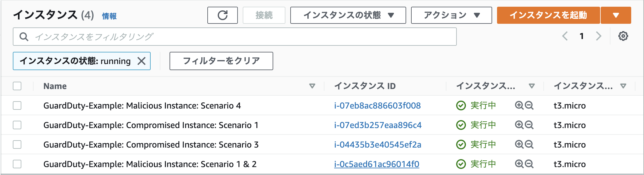Open instance i-07ed3b257eaa896c4
The image size is (644, 175).
(378, 125)
